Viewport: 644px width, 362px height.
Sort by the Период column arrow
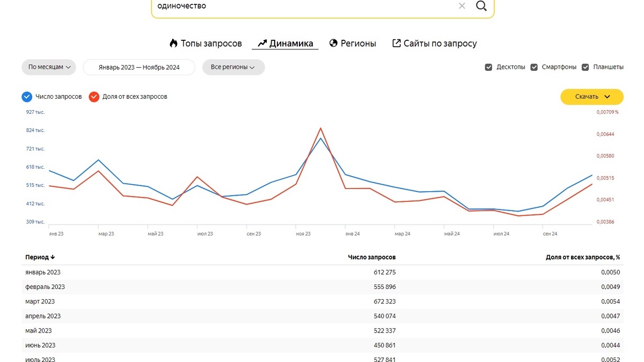(x=53, y=257)
